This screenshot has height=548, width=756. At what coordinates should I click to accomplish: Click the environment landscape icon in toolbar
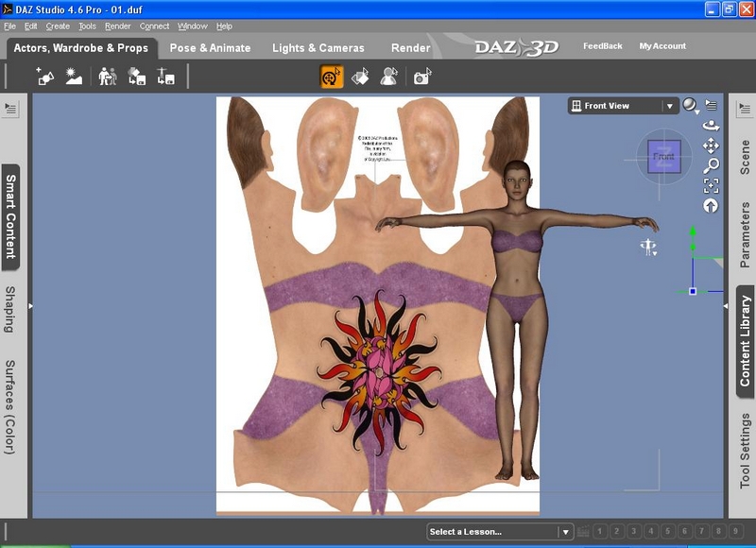(x=74, y=77)
